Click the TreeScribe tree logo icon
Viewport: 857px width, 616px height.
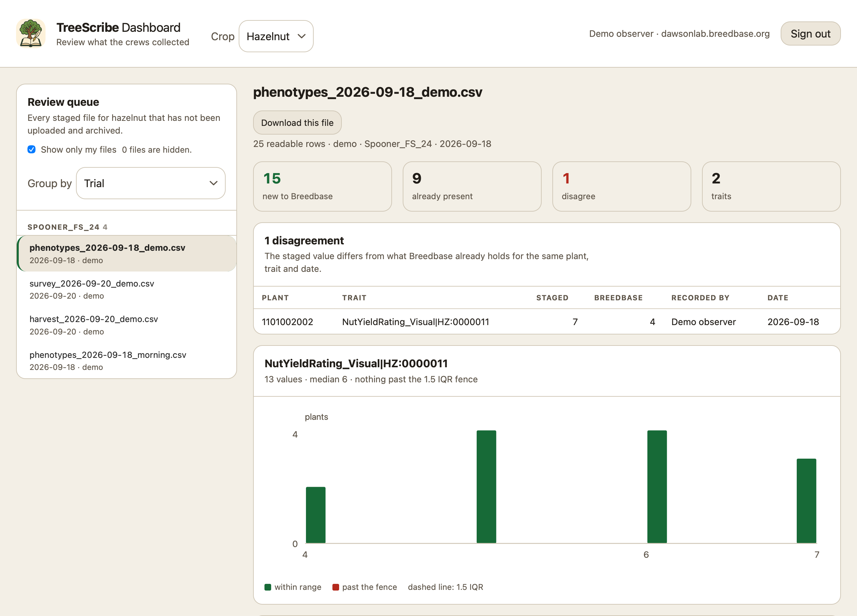(31, 33)
